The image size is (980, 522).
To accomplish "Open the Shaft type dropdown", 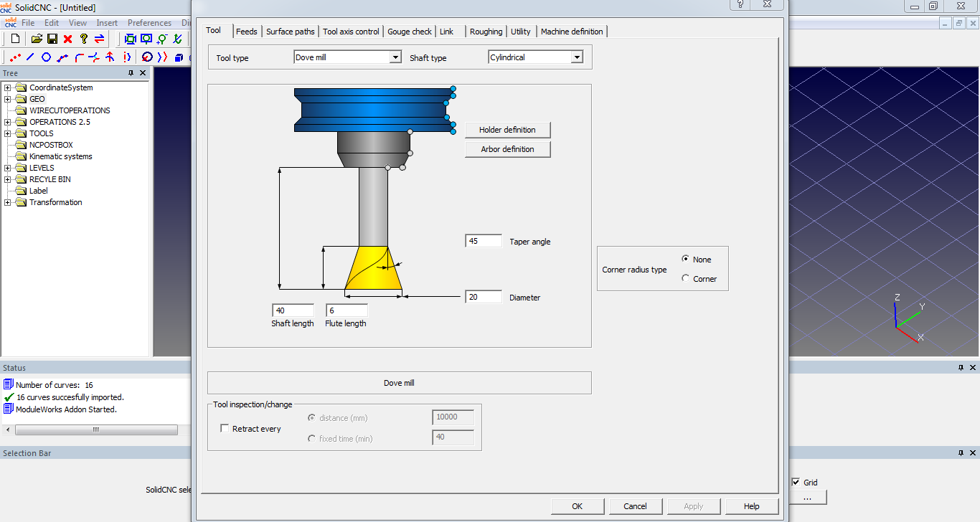I will coord(577,57).
